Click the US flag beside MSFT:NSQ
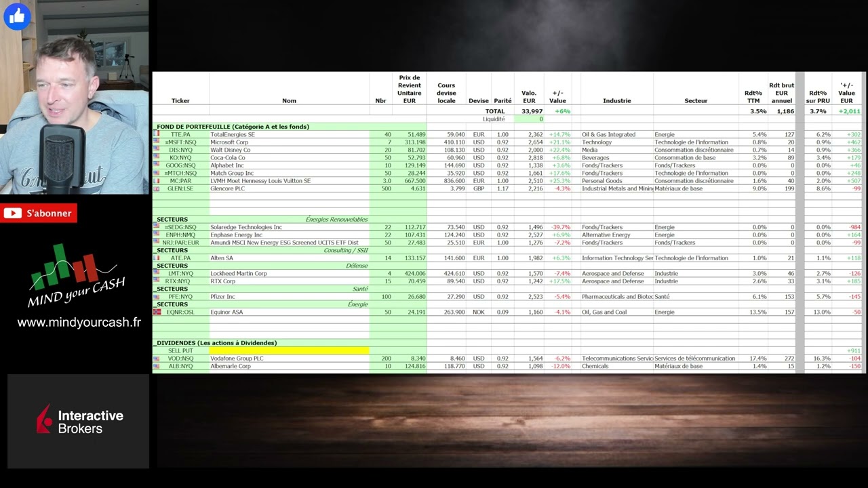This screenshot has width=868, height=488. 156,142
